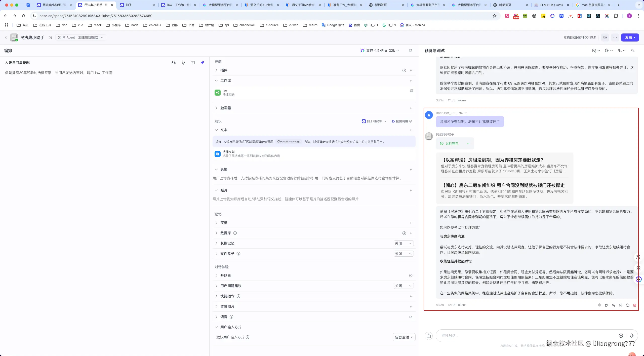Click the copy response icon
Screen dimensions: 644x356
pos(606,305)
